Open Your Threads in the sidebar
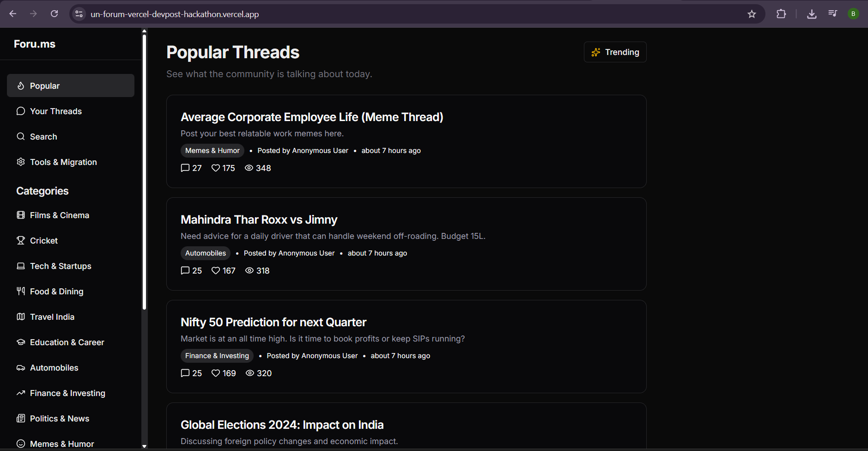868x451 pixels. (x=71, y=111)
